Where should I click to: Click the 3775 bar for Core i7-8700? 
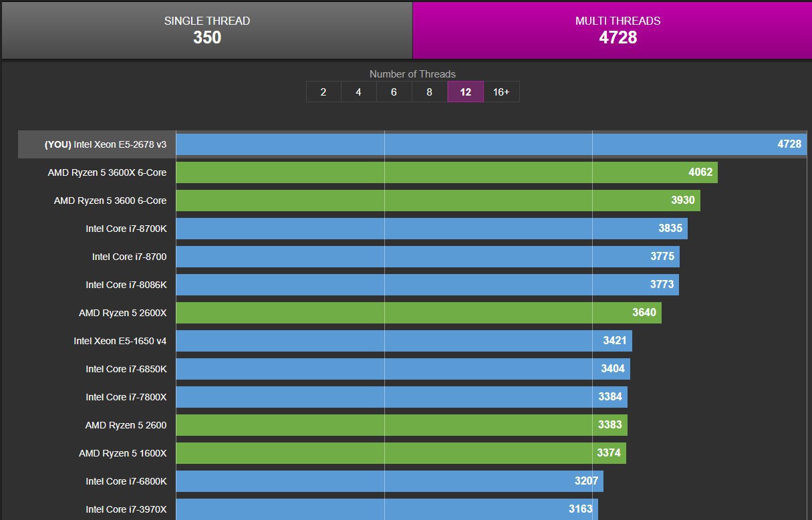coord(428,257)
